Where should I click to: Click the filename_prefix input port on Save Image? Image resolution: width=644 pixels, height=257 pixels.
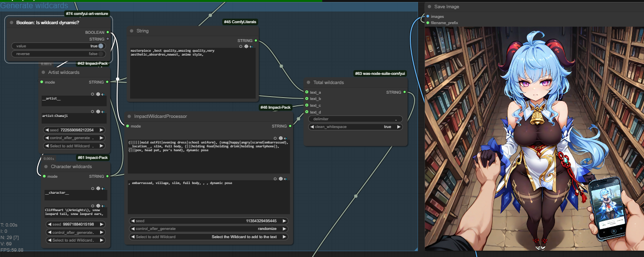pos(428,23)
